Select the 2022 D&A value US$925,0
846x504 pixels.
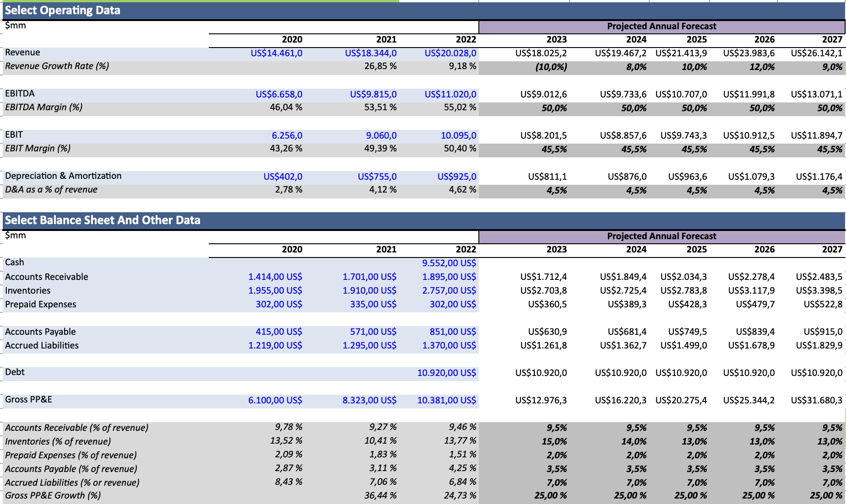pyautogui.click(x=456, y=177)
